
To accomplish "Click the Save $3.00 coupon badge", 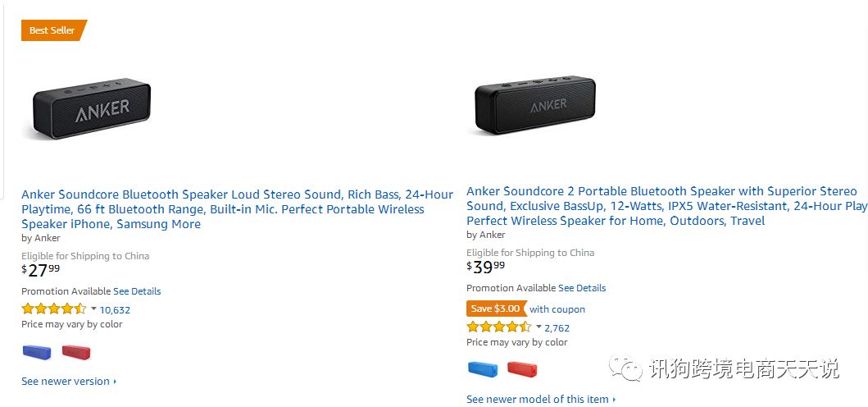I will point(495,309).
